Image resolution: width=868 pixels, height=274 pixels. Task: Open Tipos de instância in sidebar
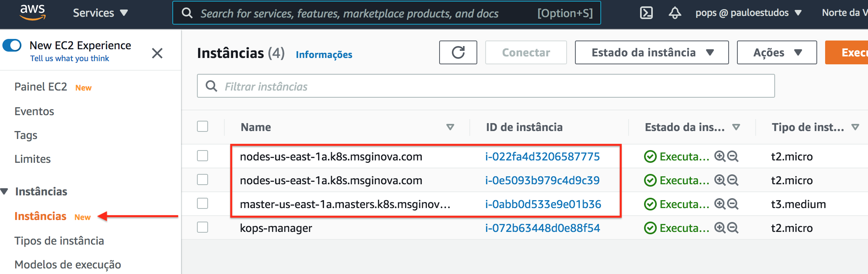pyautogui.click(x=59, y=241)
